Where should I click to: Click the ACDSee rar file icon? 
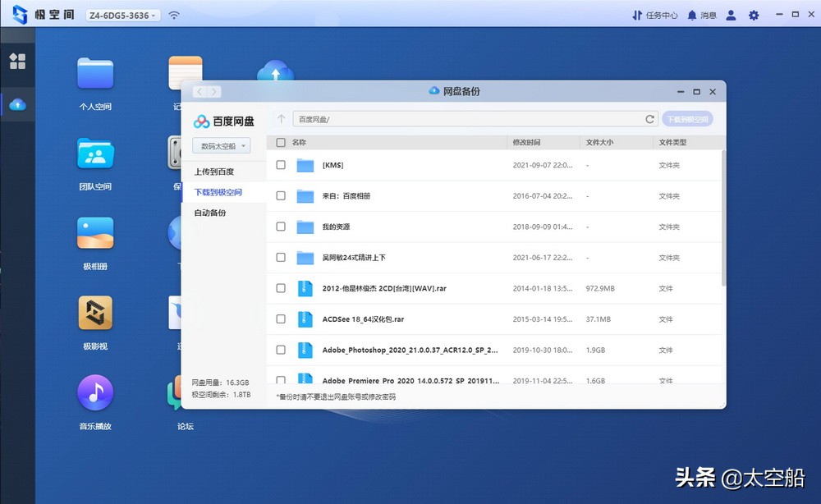click(x=305, y=319)
